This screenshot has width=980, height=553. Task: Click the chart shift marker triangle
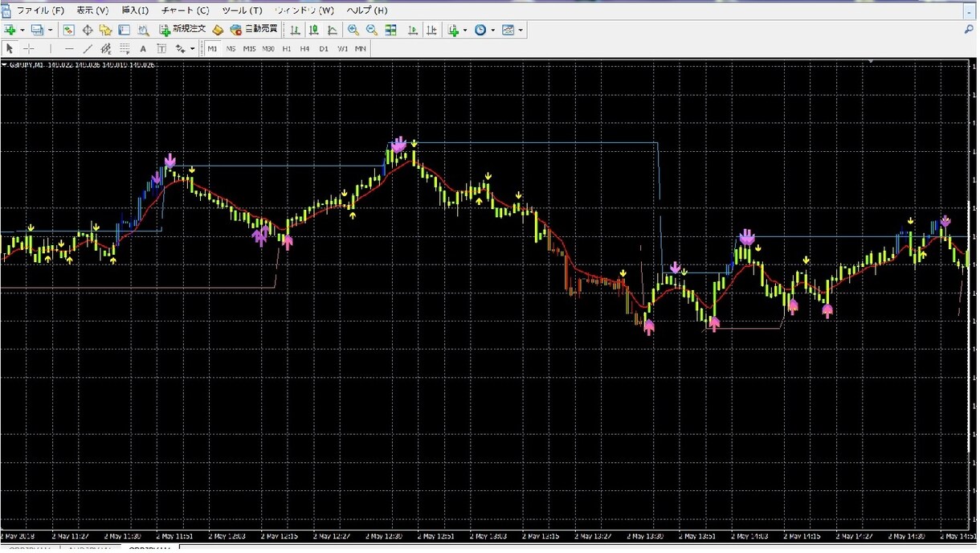(x=870, y=63)
